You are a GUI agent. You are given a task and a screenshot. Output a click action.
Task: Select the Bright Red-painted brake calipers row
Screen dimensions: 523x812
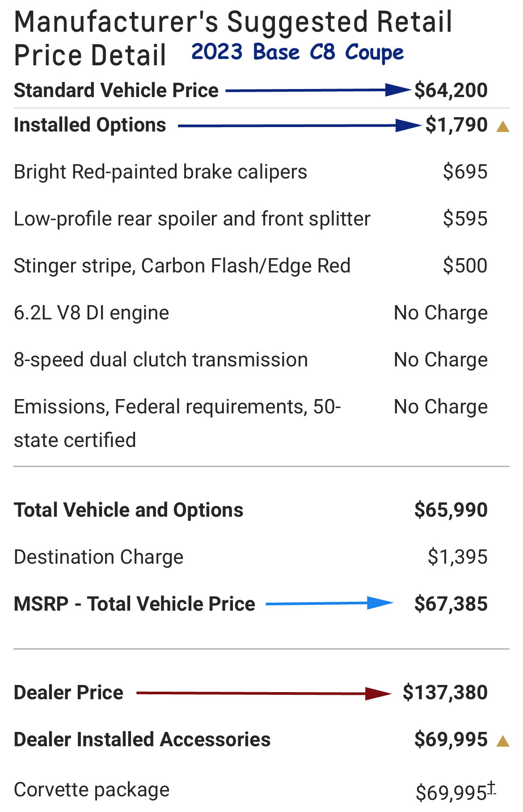coord(160,172)
